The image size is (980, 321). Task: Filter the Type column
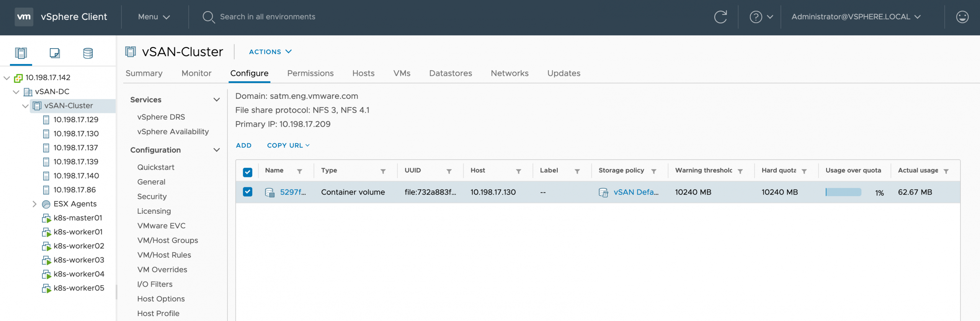point(383,171)
